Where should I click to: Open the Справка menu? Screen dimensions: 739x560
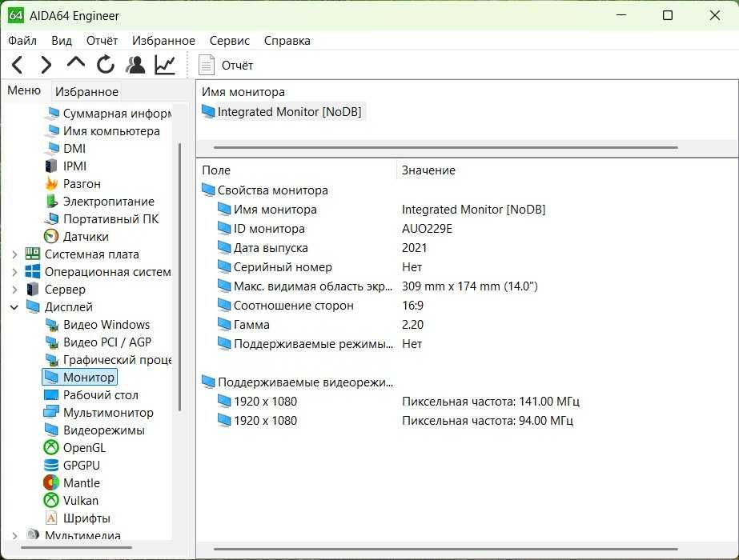coord(287,41)
